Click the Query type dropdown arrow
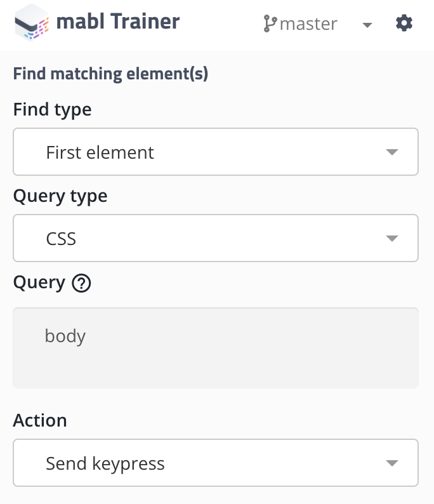 click(x=391, y=239)
